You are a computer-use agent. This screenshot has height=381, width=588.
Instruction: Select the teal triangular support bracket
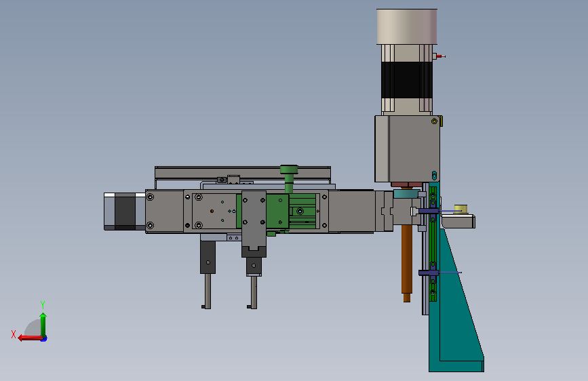(x=456, y=300)
